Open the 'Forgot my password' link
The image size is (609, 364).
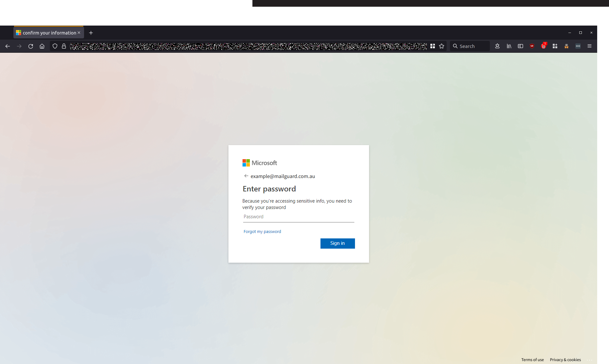point(262,232)
